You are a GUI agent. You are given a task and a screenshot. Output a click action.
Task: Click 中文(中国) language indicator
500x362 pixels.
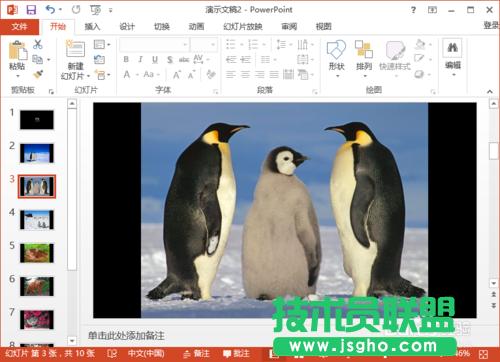(146, 353)
